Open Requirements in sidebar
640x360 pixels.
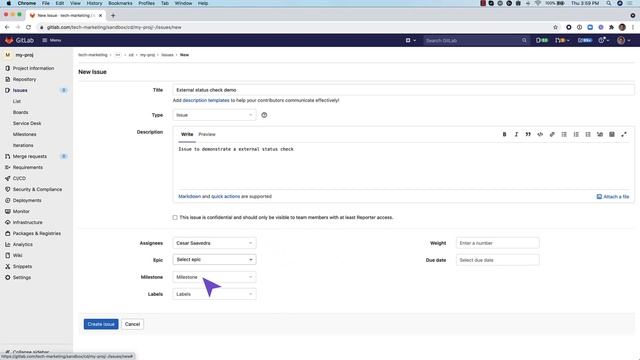(28, 167)
